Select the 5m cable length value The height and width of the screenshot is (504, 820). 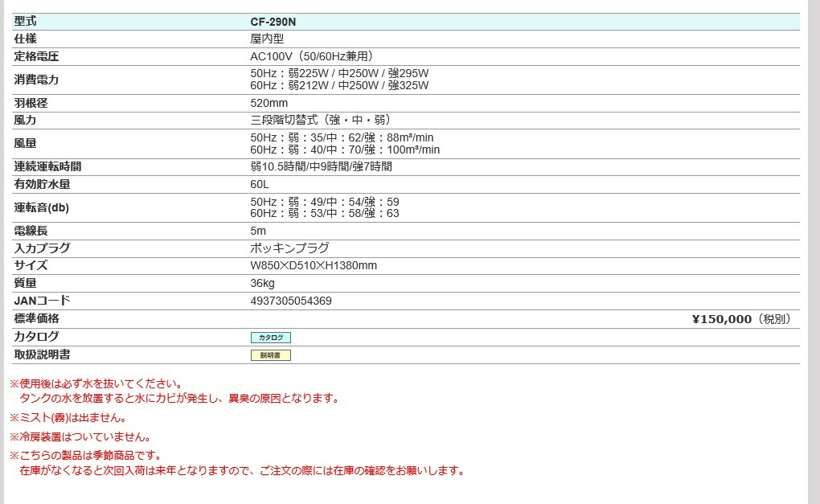(x=256, y=231)
